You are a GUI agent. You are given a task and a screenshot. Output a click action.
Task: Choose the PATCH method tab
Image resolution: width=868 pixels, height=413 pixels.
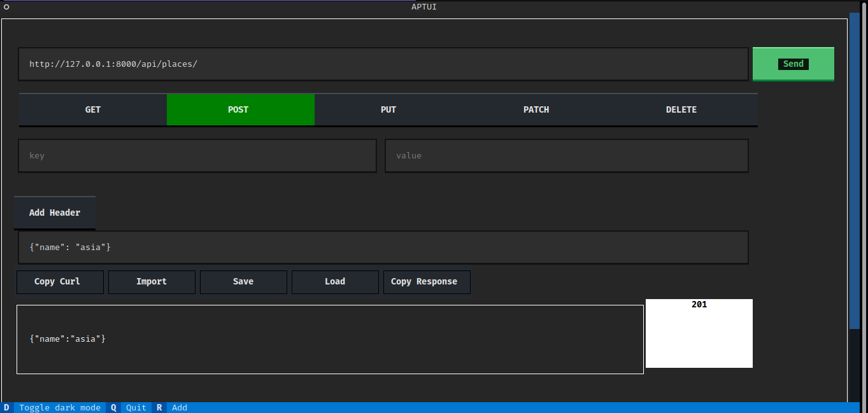coord(536,109)
